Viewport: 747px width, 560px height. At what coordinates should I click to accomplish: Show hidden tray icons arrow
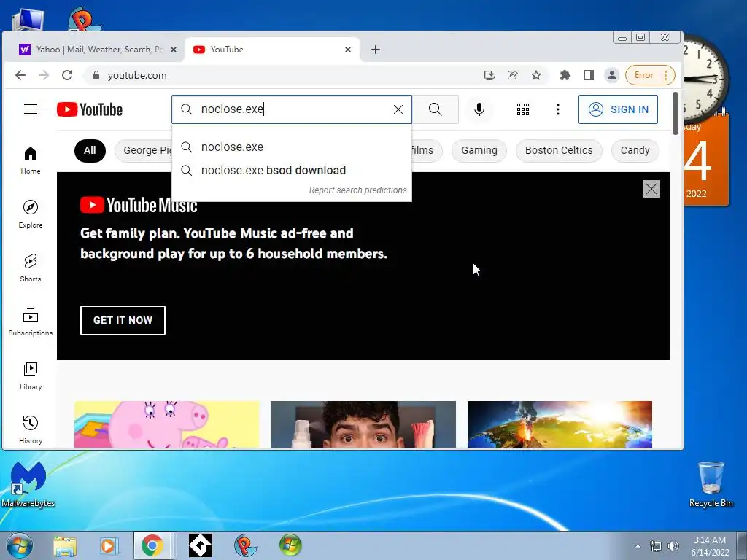pyautogui.click(x=638, y=546)
